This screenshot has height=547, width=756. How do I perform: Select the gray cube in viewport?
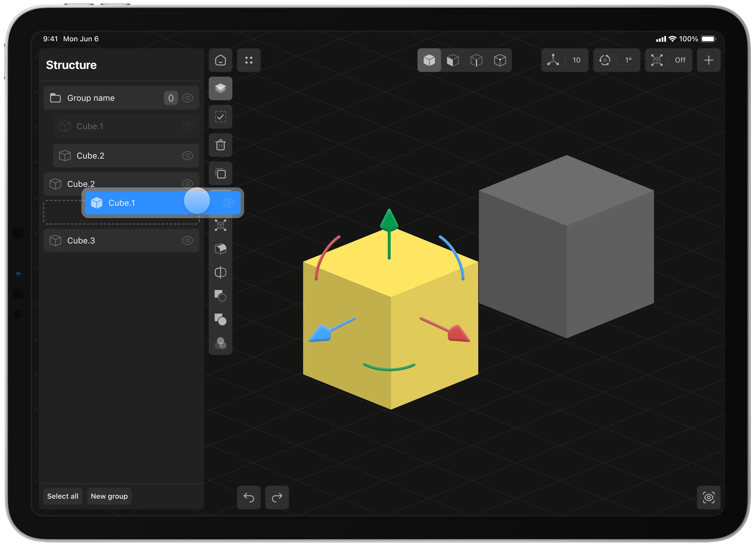[x=566, y=246]
